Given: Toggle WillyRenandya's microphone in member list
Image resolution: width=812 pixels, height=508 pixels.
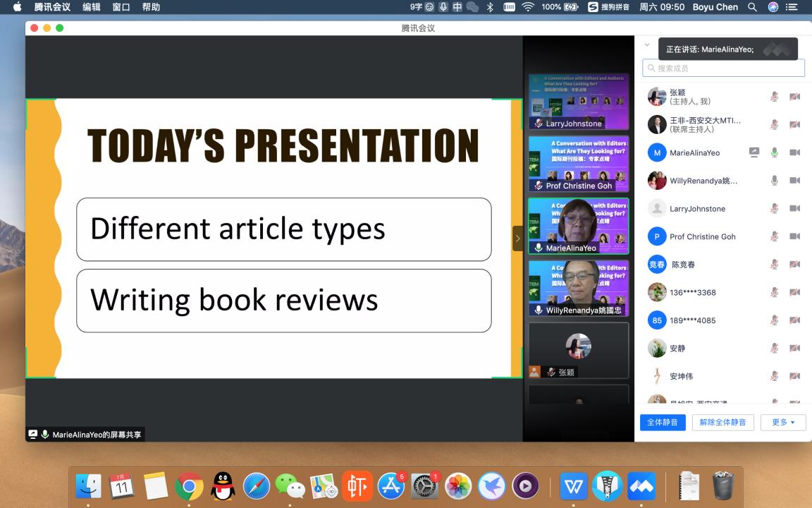Looking at the screenshot, I should click(775, 181).
